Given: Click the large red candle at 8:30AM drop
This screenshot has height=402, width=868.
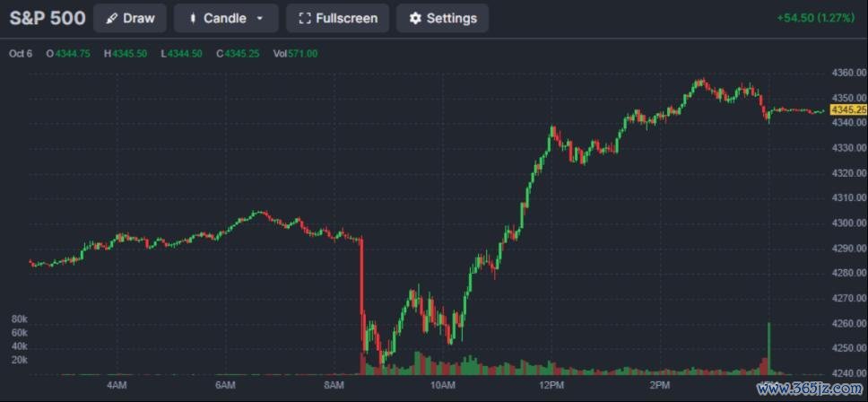Looking at the screenshot, I should click(x=361, y=295).
